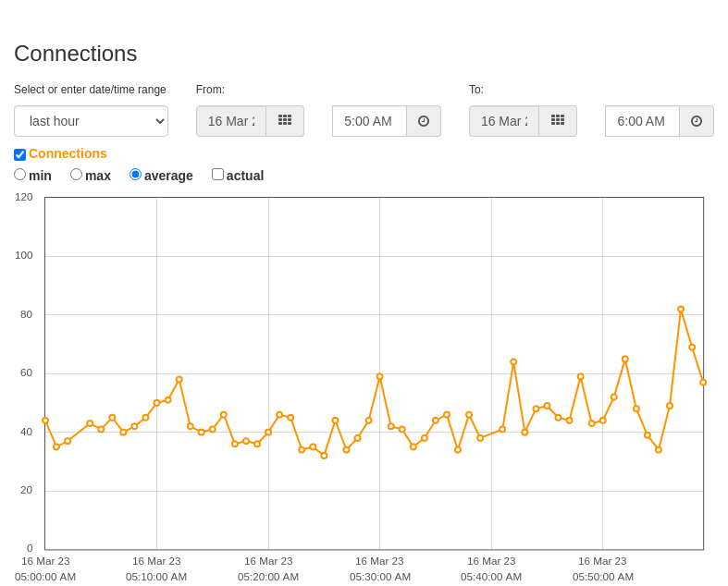728x586 pixels.
Task: Click the last data point on the chart line
Action: click(x=703, y=383)
